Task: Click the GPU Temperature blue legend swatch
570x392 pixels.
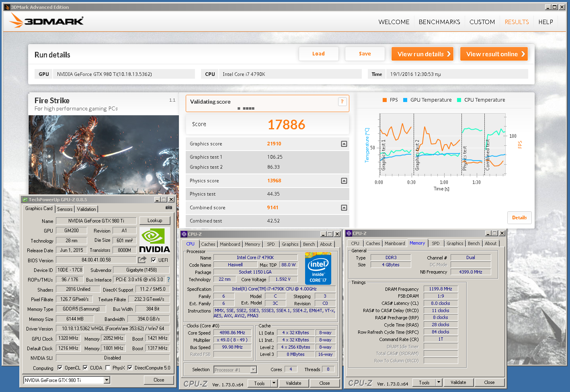Action: [x=405, y=100]
